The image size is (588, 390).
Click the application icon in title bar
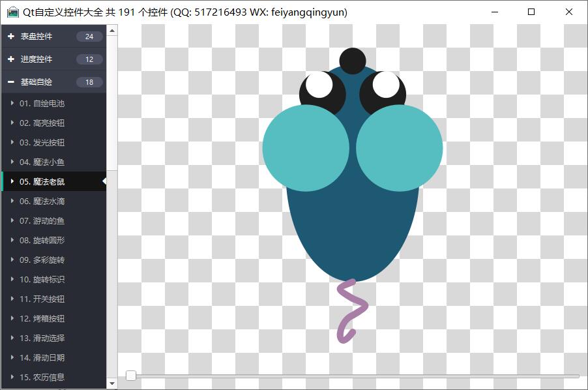pyautogui.click(x=12, y=12)
